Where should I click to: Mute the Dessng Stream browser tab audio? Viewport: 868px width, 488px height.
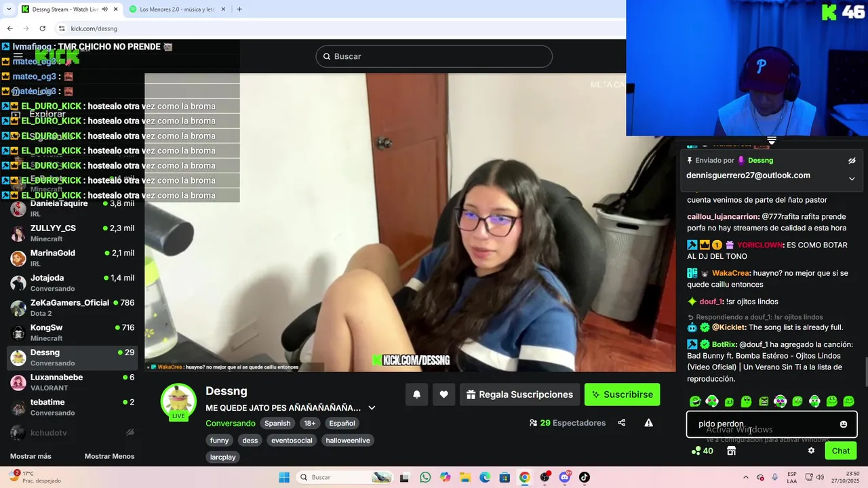pos(104,9)
